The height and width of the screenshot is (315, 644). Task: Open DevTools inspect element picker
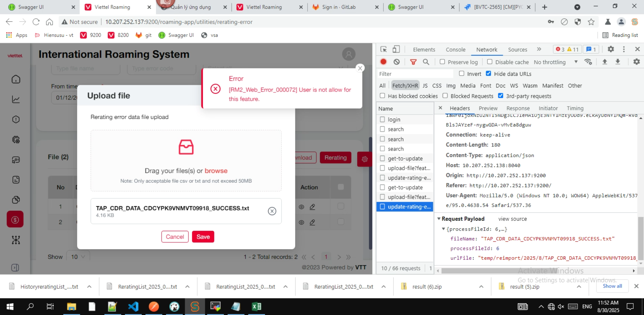click(384, 49)
